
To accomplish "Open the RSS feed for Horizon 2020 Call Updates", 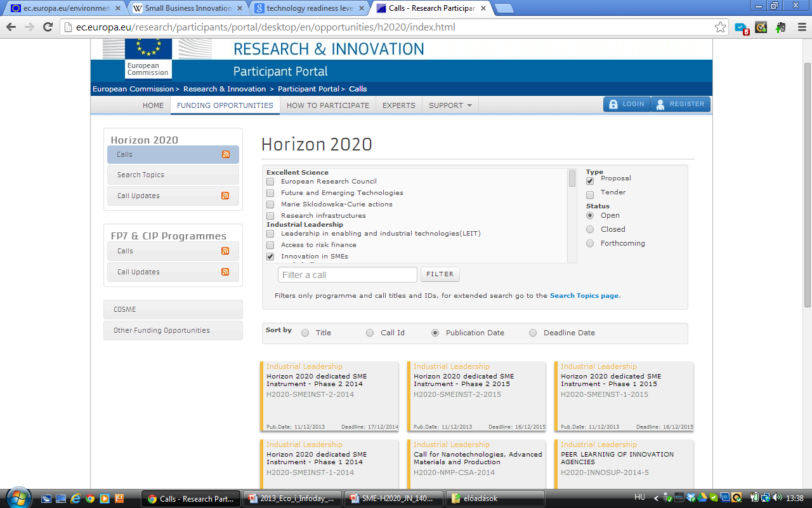I will pos(225,196).
